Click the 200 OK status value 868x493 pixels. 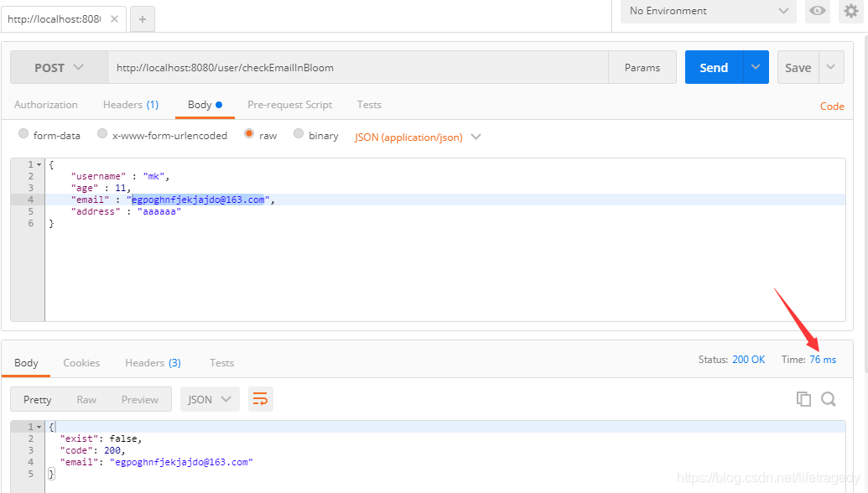click(748, 360)
